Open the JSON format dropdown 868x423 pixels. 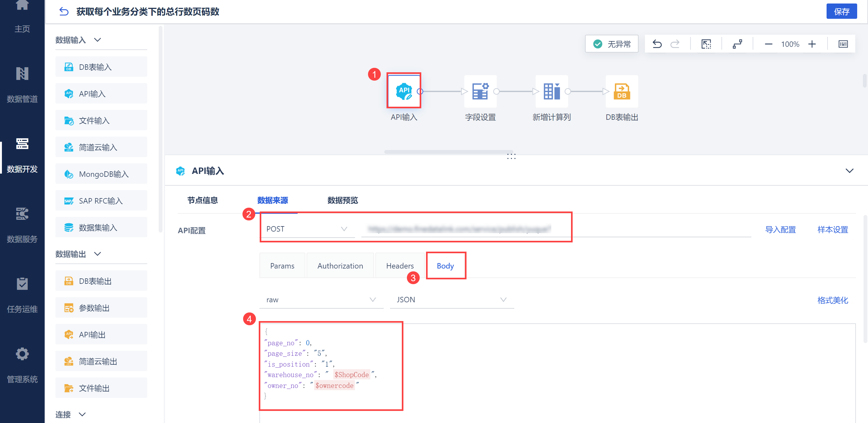451,300
